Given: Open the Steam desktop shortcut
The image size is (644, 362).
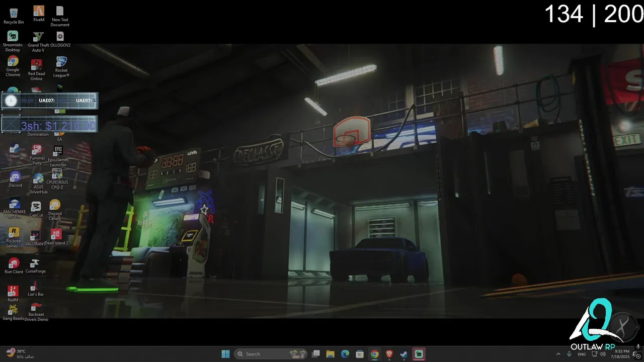Looking at the screenshot, I should (15, 151).
